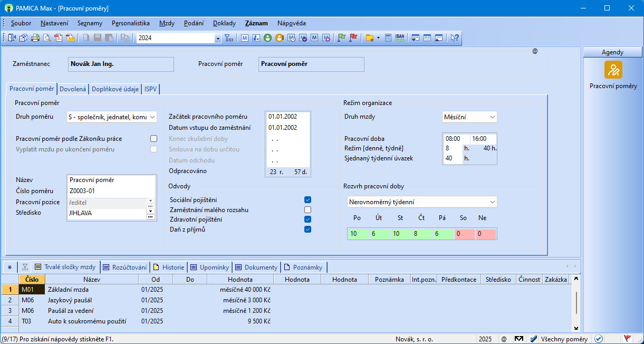Expand the Druh poměru dropdown
644x344 pixels.
(152, 117)
